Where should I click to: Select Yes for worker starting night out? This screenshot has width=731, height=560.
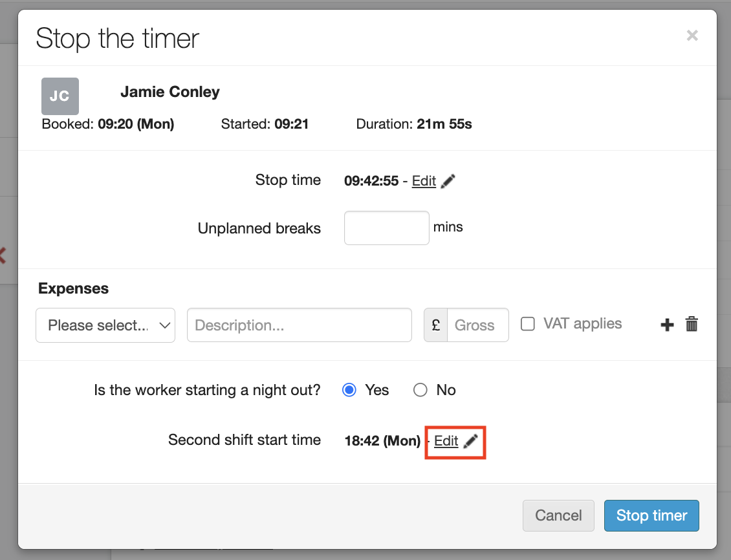pos(349,390)
